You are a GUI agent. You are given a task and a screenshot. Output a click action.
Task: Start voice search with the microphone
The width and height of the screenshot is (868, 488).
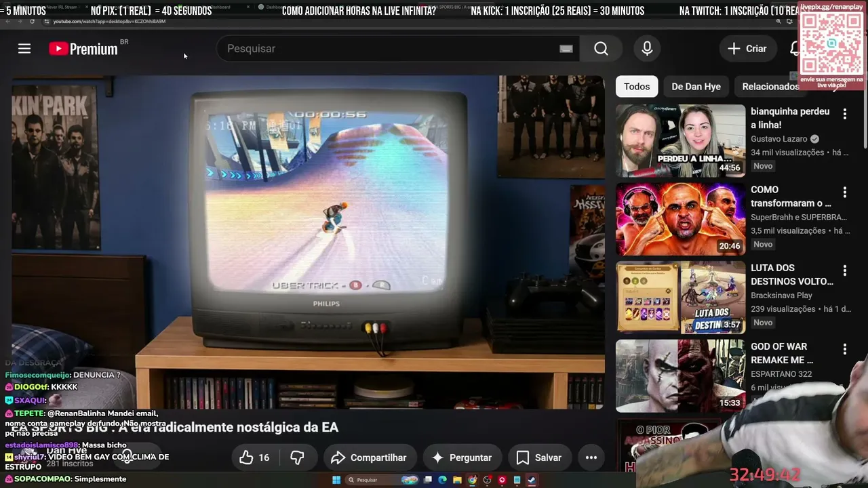click(x=647, y=49)
